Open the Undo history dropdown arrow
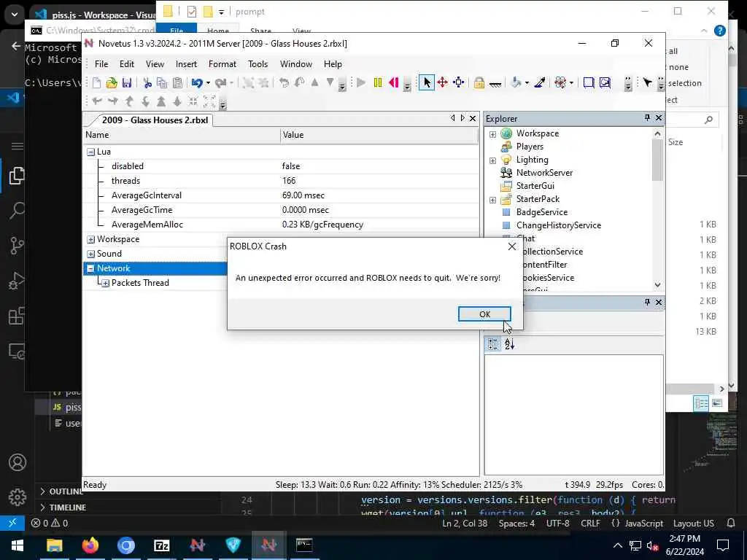This screenshot has width=747, height=560. pos(208,83)
